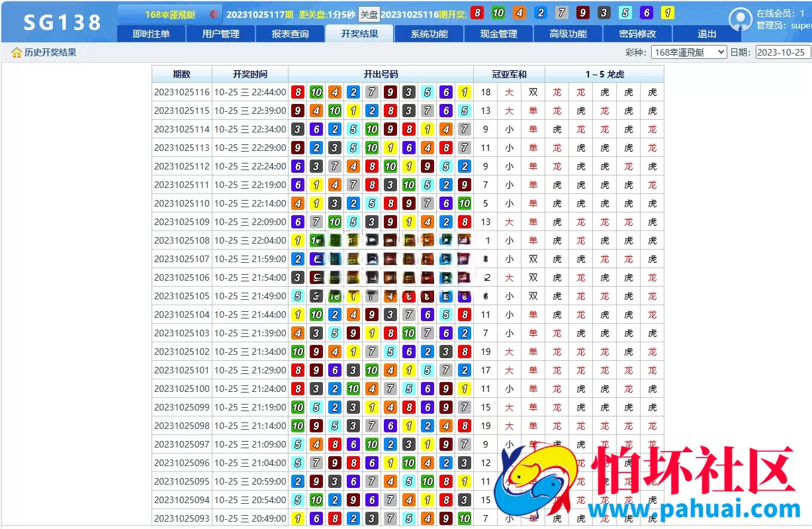Click sum value 17 in row 20231025101
Image resolution: width=812 pixels, height=529 pixels.
[486, 371]
